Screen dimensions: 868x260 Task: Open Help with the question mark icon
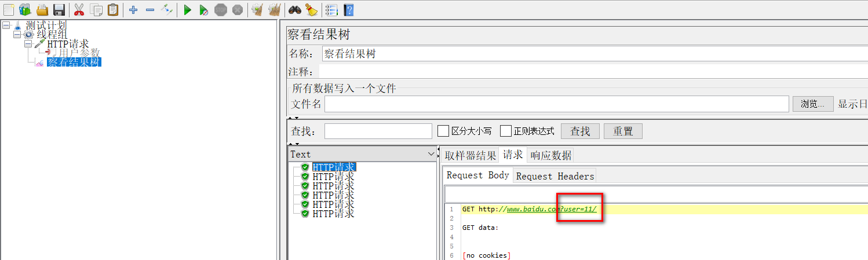(x=348, y=9)
